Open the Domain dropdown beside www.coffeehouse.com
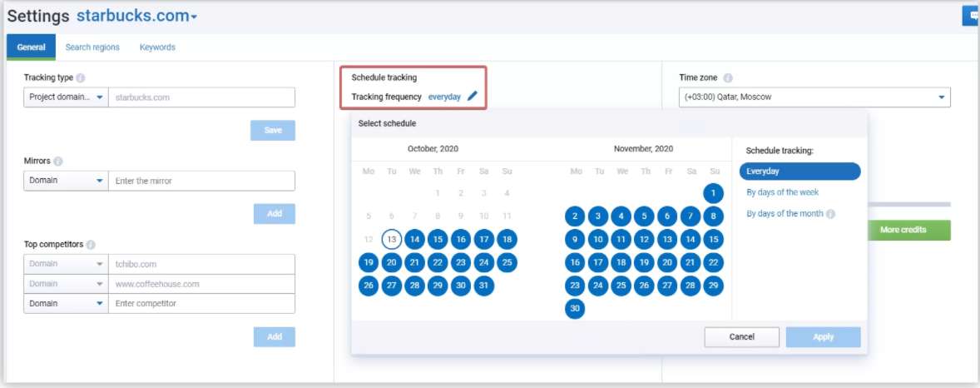 pos(67,283)
